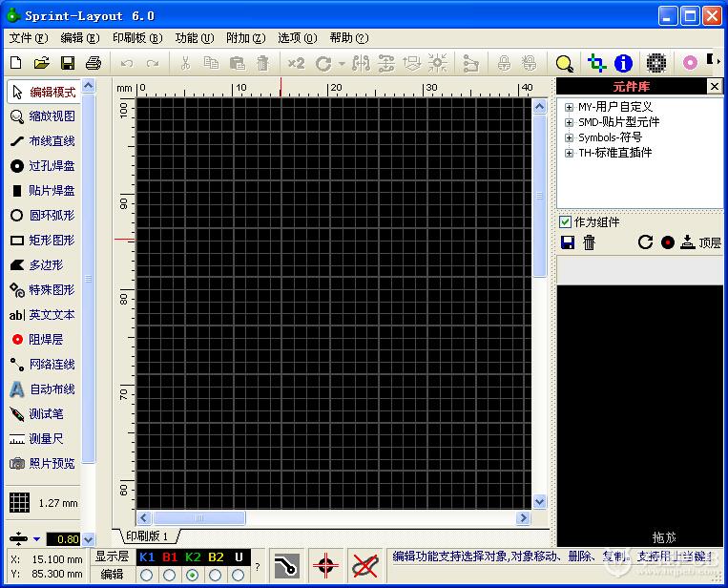The image size is (728, 588).
Task: Click the trash icon in component panel
Action: (590, 242)
